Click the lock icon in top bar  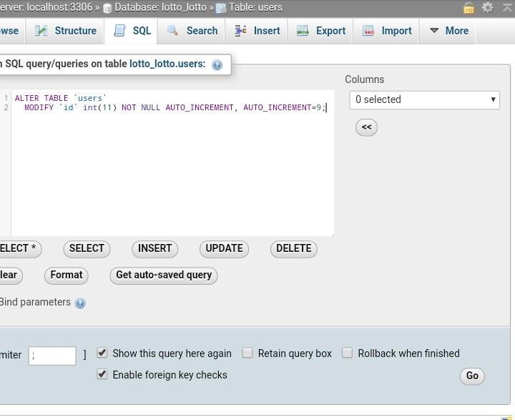coord(469,8)
